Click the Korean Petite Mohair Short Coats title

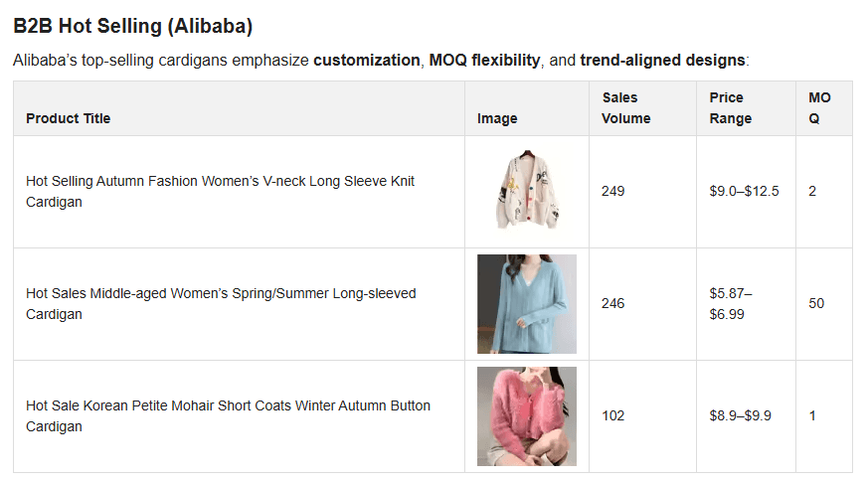[228, 415]
